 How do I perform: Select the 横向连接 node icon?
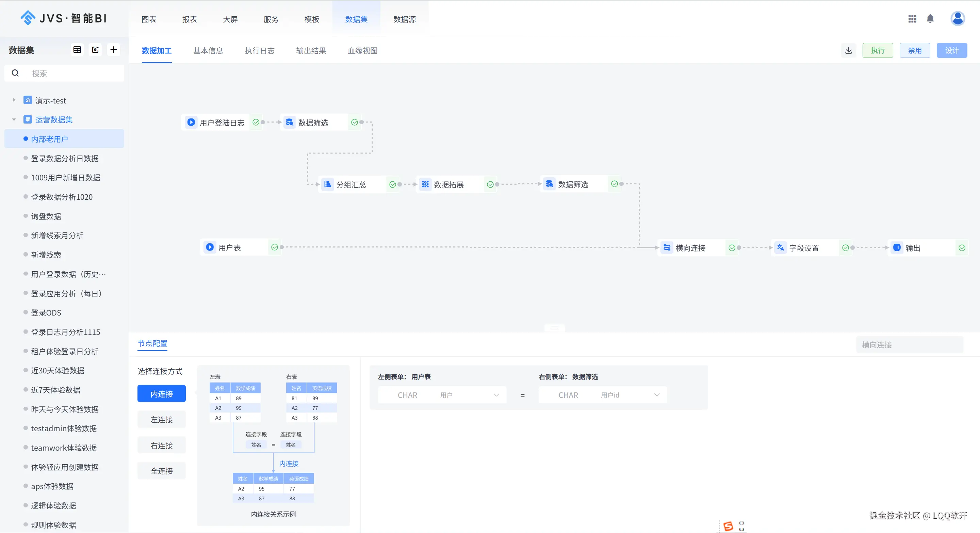667,248
